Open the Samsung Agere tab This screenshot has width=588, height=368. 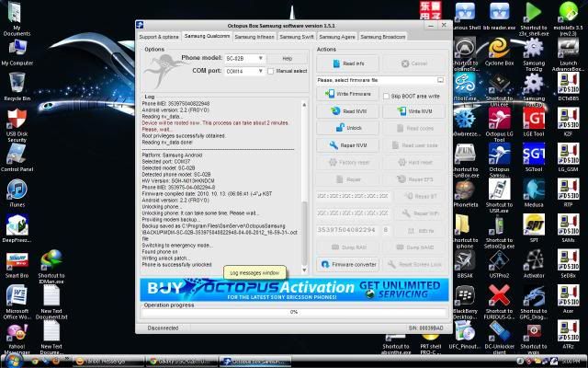pyautogui.click(x=337, y=37)
